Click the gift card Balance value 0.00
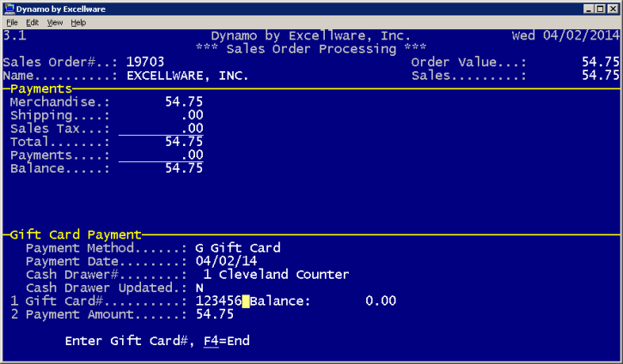623x364 pixels. [381, 300]
